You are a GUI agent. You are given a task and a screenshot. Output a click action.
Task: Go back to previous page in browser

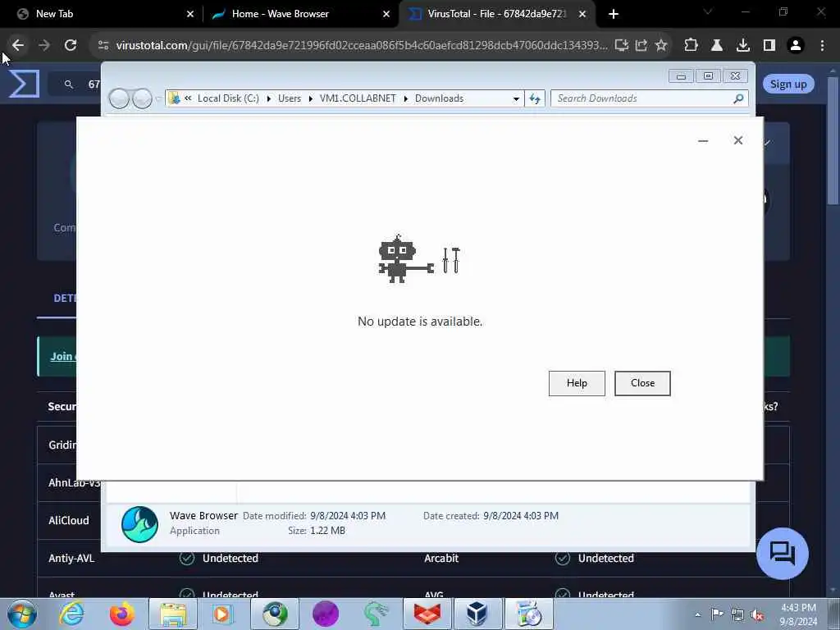click(x=18, y=45)
